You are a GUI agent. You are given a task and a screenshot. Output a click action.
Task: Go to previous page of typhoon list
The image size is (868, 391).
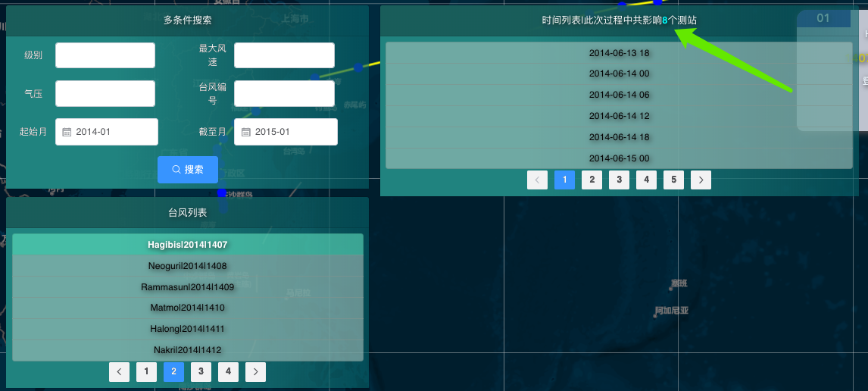(119, 371)
